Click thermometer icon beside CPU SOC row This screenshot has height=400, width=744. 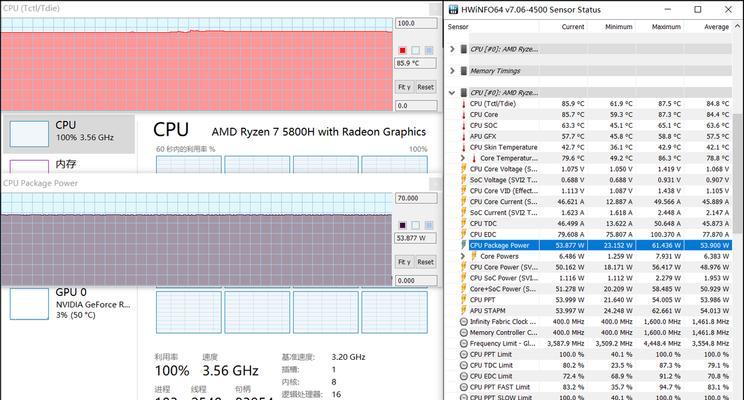[464, 125]
